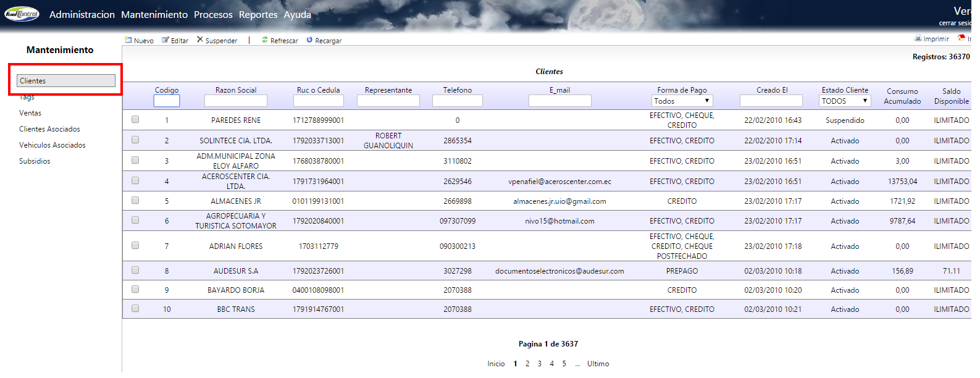
Task: Open the Procesos menu
Action: click(213, 14)
